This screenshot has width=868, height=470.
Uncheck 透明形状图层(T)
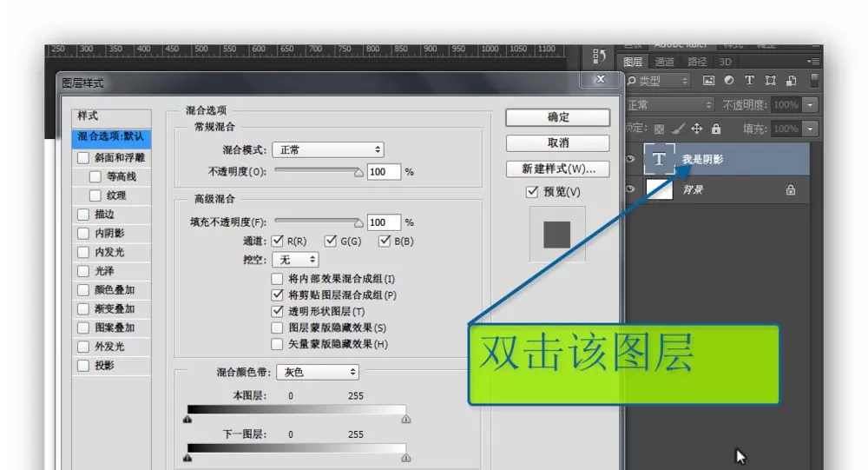pyautogui.click(x=277, y=312)
